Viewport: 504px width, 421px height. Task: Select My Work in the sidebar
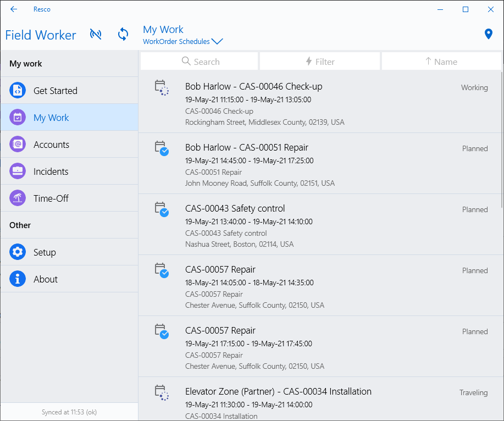pos(69,117)
